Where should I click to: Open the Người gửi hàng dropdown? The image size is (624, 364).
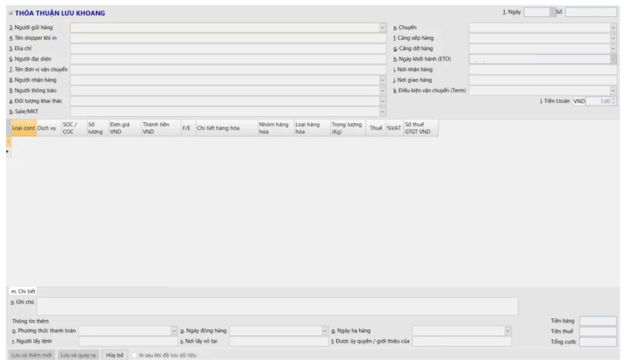382,28
